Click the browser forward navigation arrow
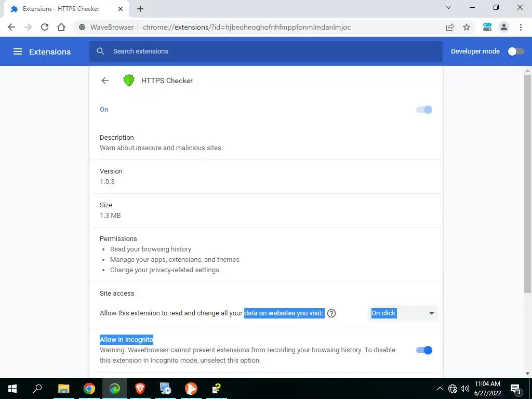 tap(28, 27)
